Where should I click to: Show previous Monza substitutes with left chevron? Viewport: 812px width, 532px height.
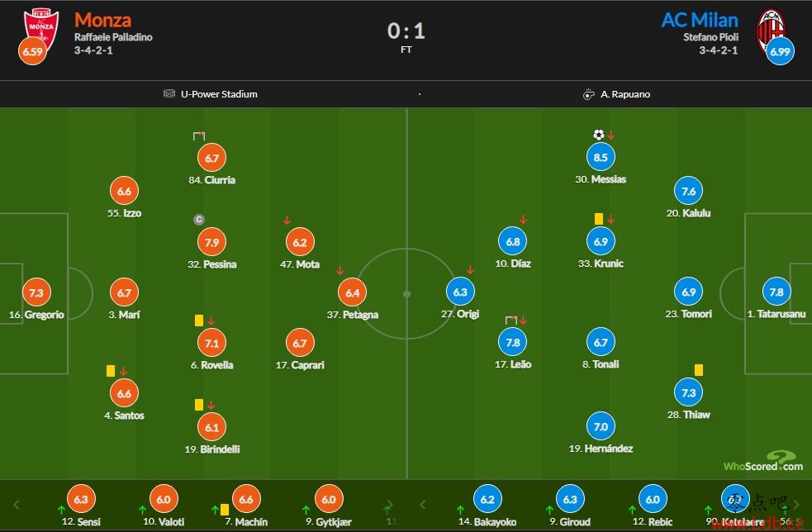[x=16, y=505]
